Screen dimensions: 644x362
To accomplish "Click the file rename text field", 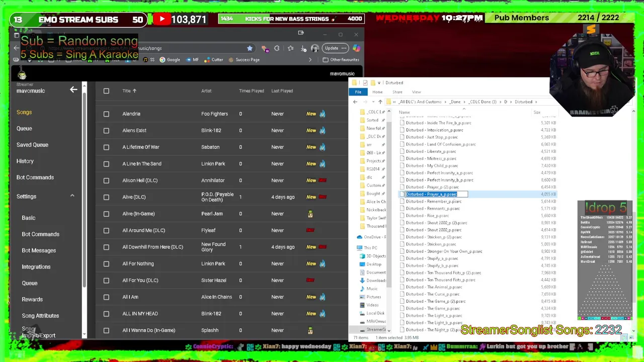I will click(437, 194).
